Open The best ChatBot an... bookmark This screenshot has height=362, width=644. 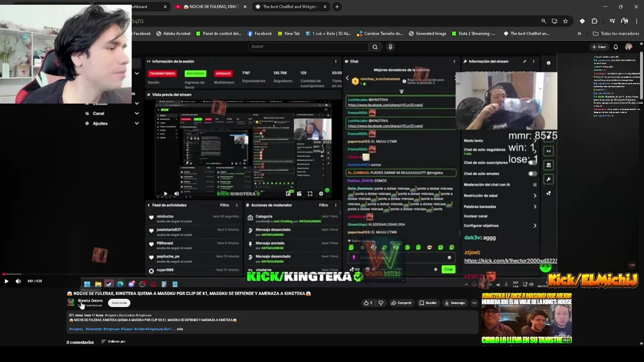coord(526,34)
